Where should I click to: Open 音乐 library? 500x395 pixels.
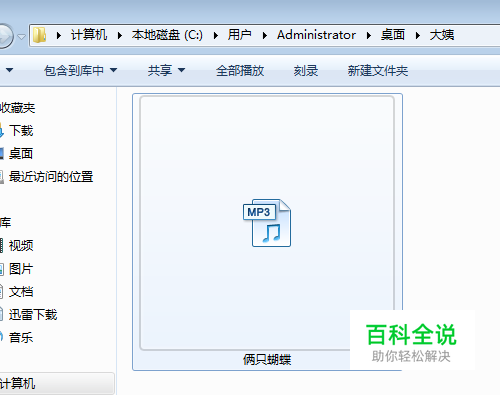point(21,337)
